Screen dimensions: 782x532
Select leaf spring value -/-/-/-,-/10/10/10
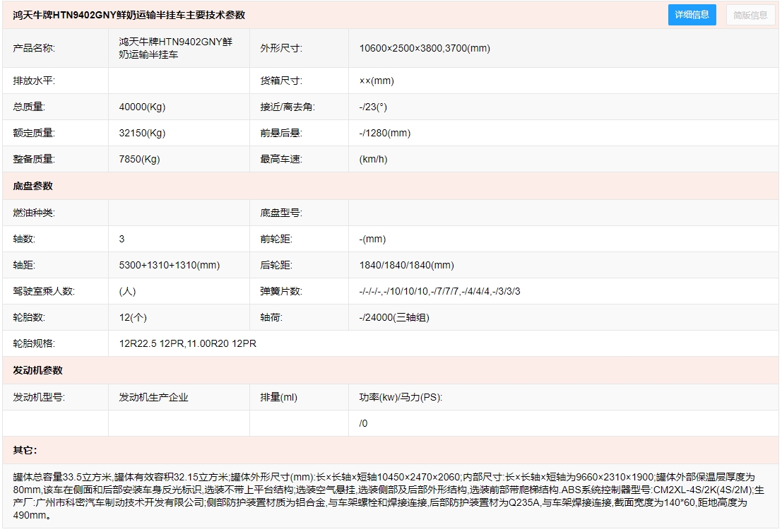point(394,291)
